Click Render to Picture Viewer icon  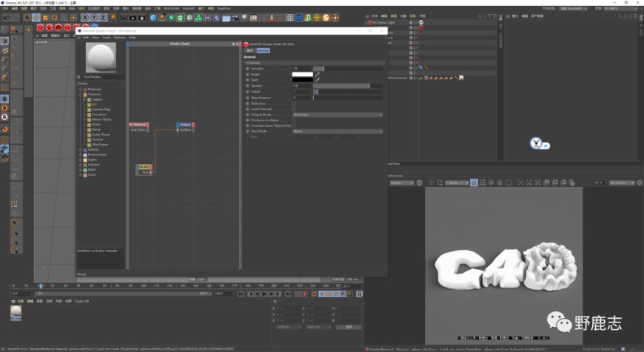point(133,18)
